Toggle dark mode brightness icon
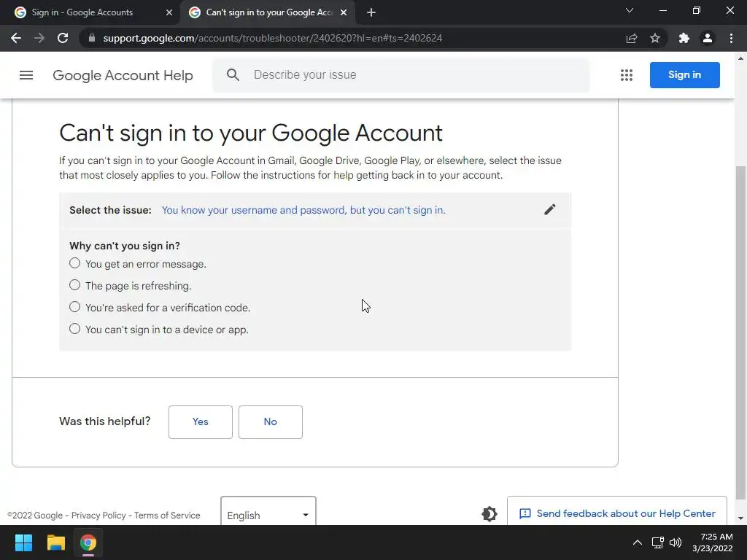The image size is (747, 560). [489, 514]
